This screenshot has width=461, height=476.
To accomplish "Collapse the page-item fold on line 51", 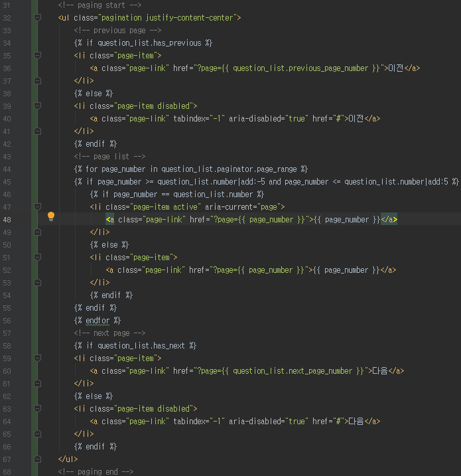I will coord(38,258).
